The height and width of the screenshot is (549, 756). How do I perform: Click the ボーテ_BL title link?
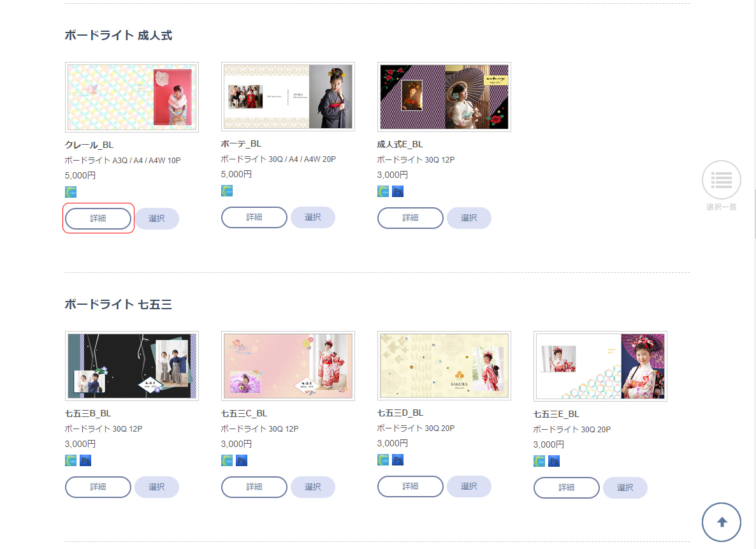[x=241, y=144]
